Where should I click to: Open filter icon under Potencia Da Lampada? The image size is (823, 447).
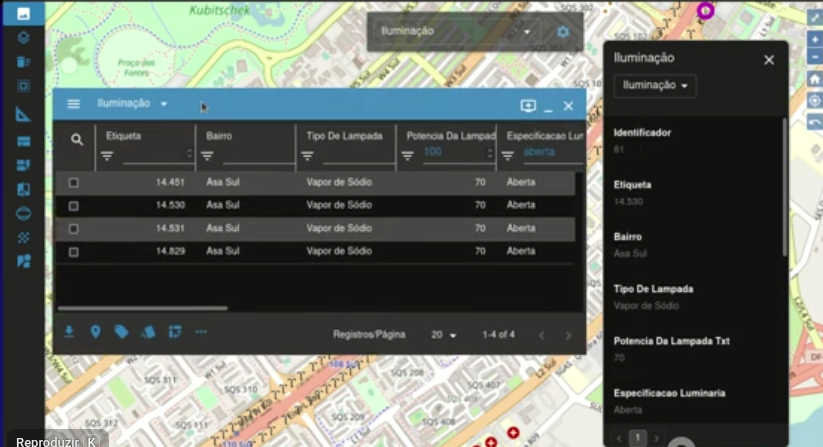coord(408,156)
